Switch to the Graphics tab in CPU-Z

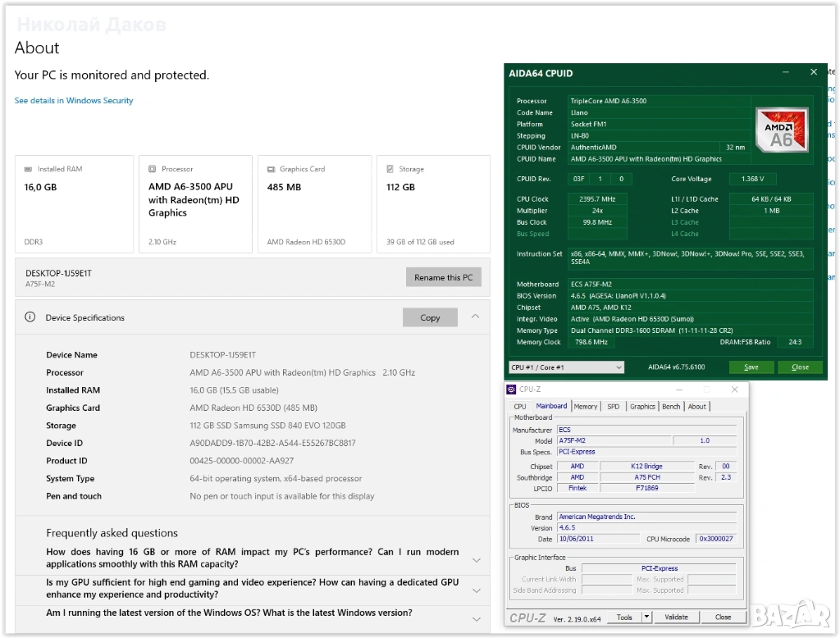tap(642, 407)
